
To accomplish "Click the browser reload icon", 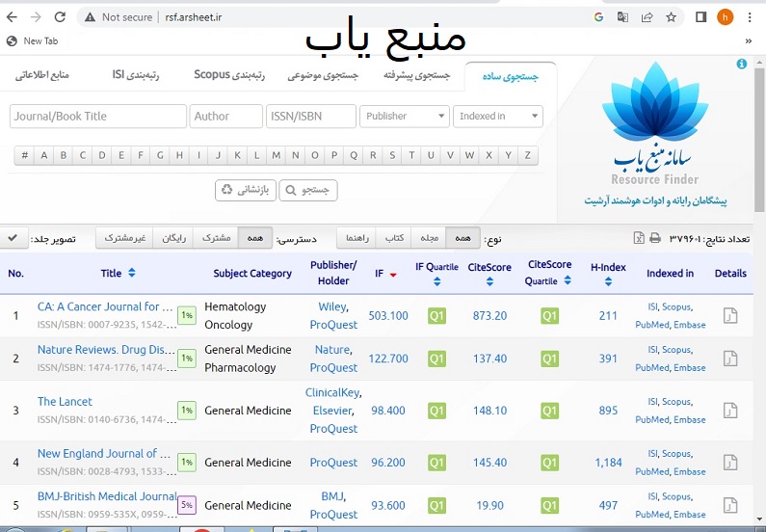I will point(60,17).
